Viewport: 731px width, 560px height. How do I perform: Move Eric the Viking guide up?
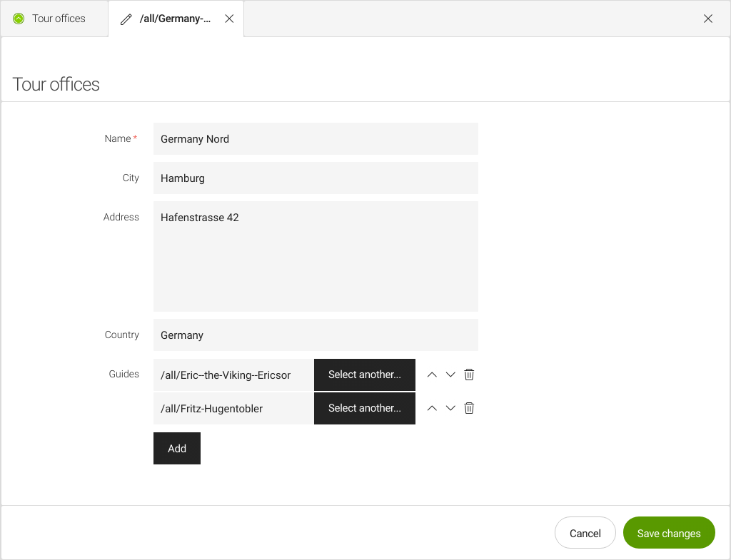(x=431, y=375)
